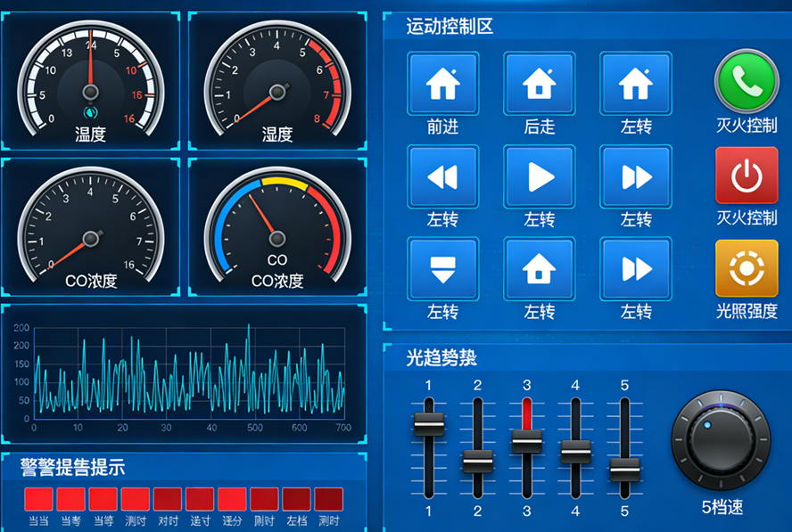Click the downward triangle motion button

click(442, 269)
